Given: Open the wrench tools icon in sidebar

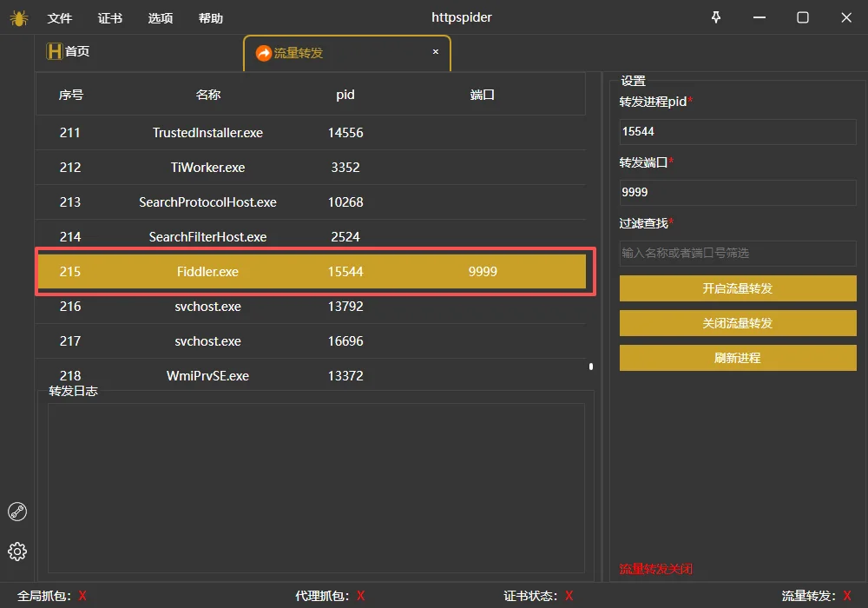Looking at the screenshot, I should click(17, 512).
